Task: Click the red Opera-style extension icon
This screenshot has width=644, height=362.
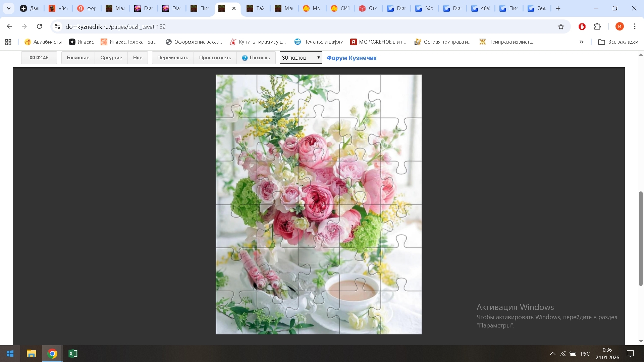Action: click(582, 26)
